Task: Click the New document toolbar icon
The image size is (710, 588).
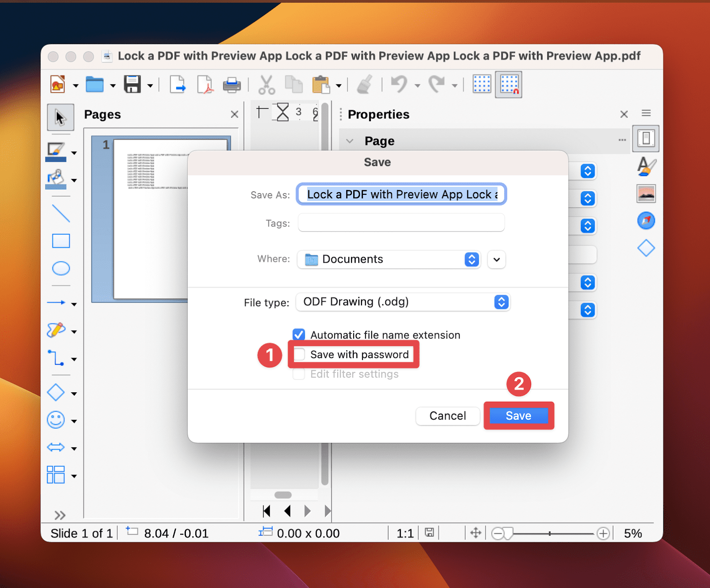Action: point(58,84)
